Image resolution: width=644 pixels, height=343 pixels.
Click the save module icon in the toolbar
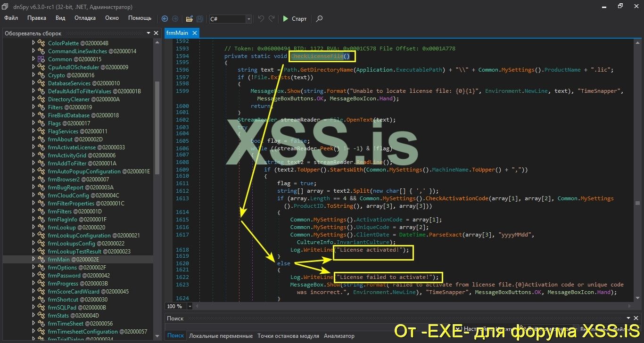[199, 19]
